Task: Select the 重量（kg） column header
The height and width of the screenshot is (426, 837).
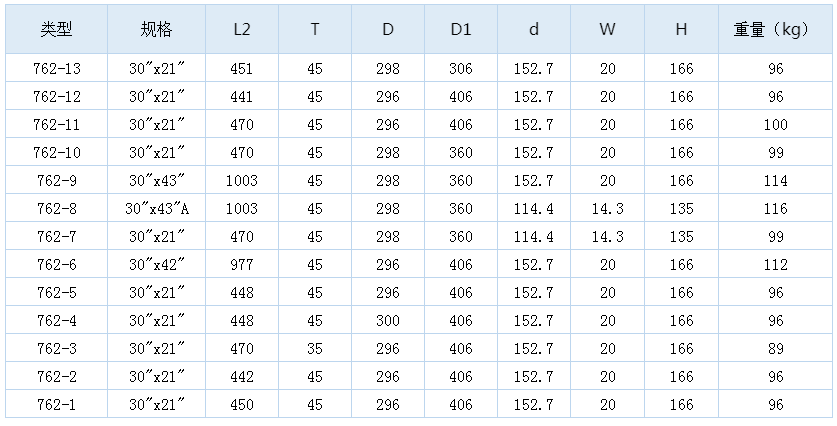Action: [775, 29]
